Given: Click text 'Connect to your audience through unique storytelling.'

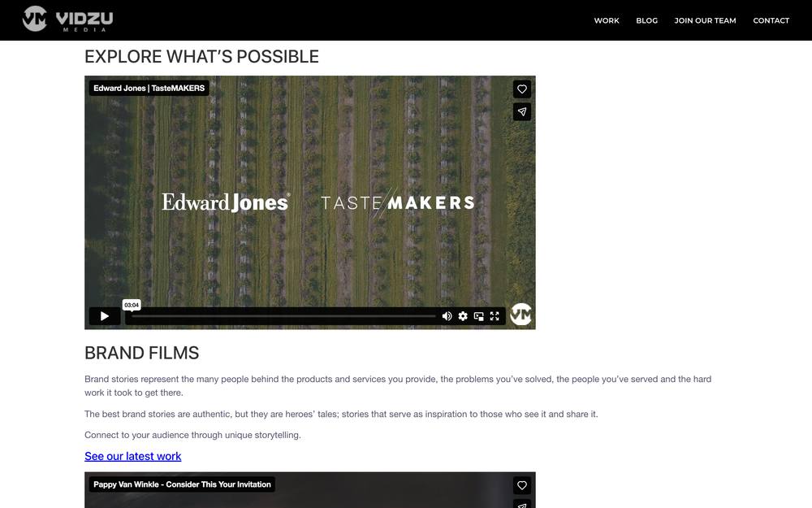Looking at the screenshot, I should (x=192, y=435).
